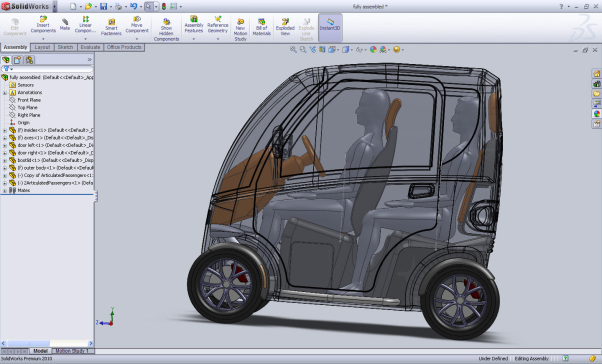Click the New document icon

pos(73,7)
